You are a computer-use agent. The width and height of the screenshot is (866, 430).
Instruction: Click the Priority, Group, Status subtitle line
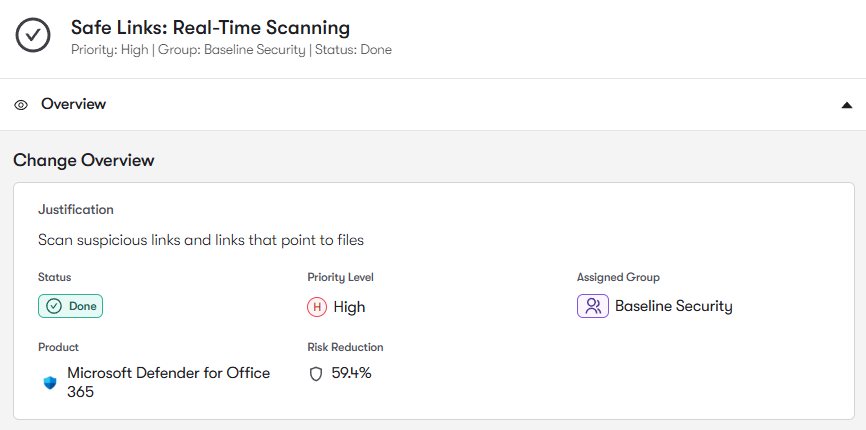[231, 49]
